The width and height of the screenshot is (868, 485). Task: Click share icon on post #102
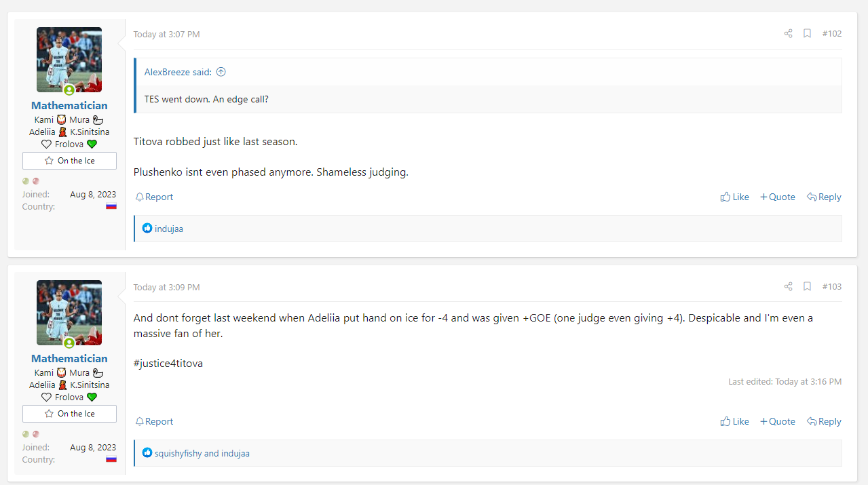(788, 34)
